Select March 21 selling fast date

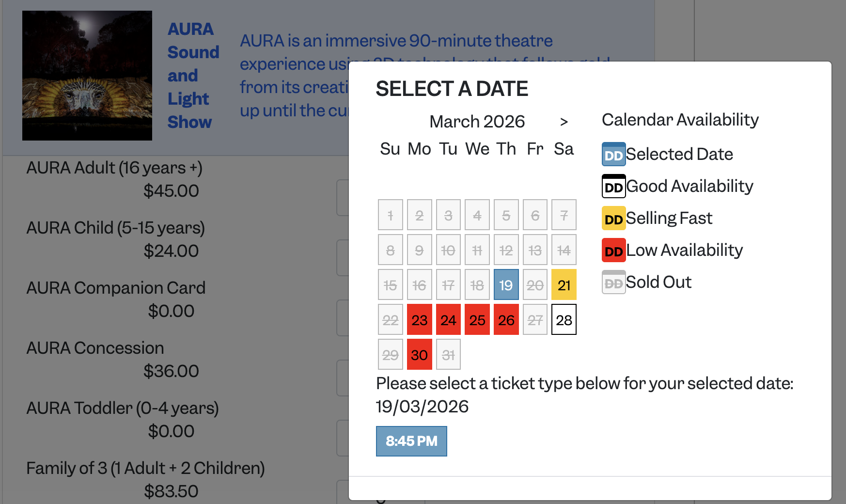(564, 285)
